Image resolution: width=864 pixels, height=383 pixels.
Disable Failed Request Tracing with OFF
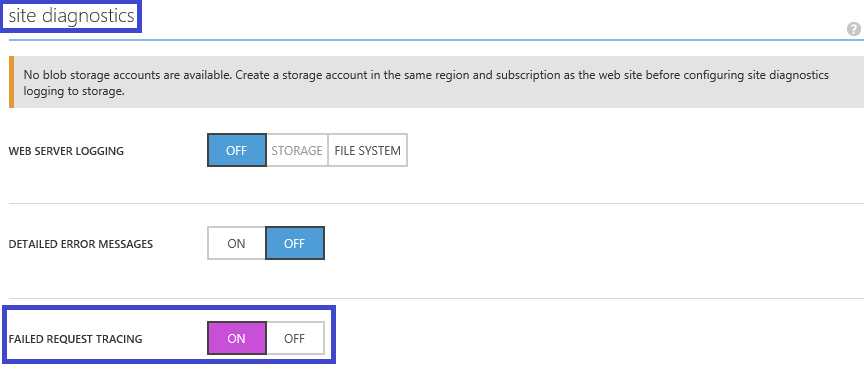point(295,338)
